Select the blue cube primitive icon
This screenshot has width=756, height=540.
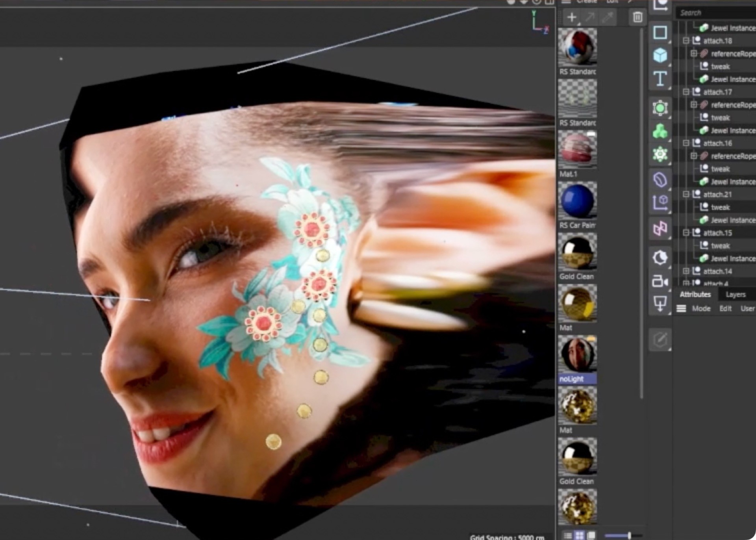pos(660,55)
